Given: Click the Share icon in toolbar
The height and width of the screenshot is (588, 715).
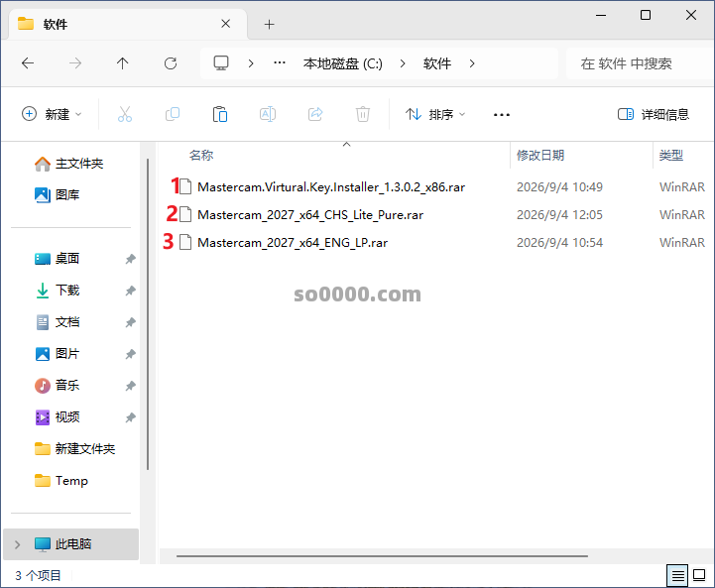Looking at the screenshot, I should coord(315,114).
